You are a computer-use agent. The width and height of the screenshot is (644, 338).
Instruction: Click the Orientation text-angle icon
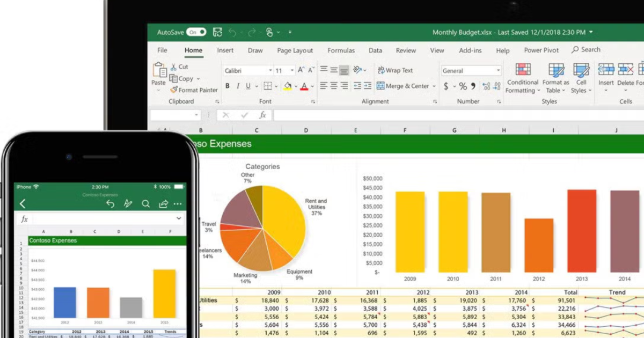(357, 70)
